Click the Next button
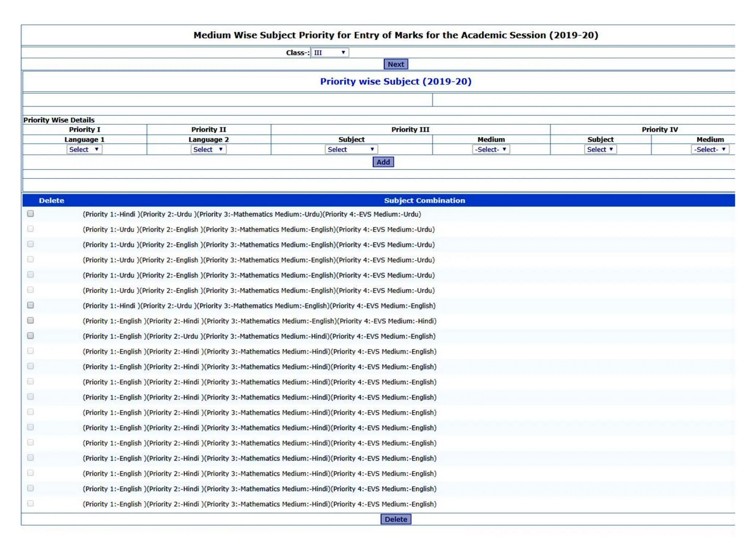 click(395, 64)
